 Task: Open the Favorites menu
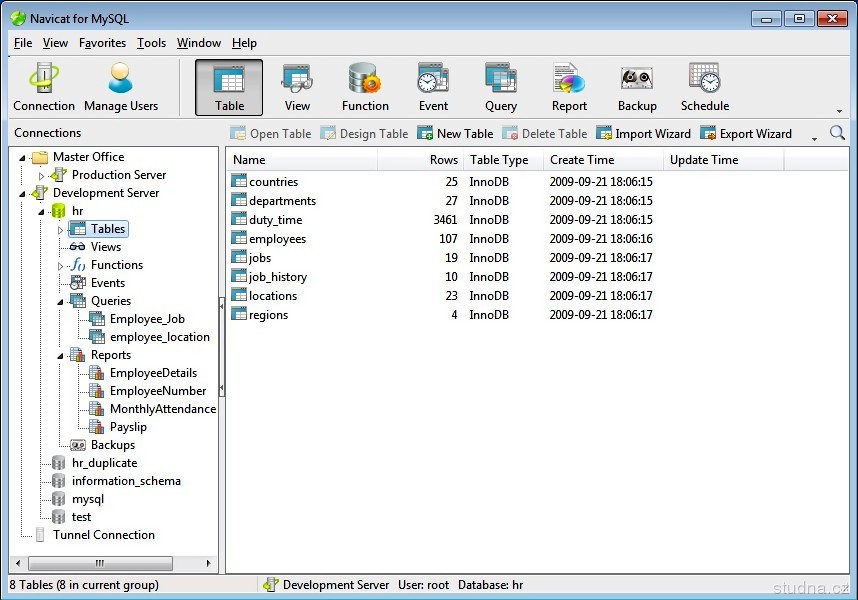click(x=102, y=43)
